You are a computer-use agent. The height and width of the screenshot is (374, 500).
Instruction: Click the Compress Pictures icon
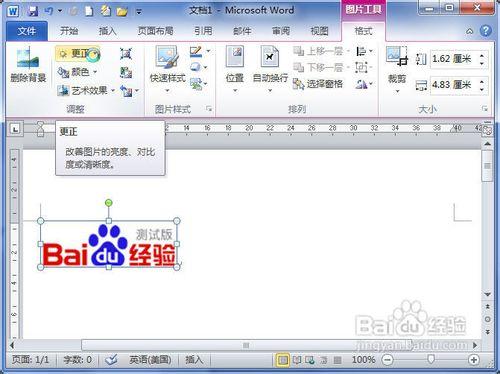(126, 54)
